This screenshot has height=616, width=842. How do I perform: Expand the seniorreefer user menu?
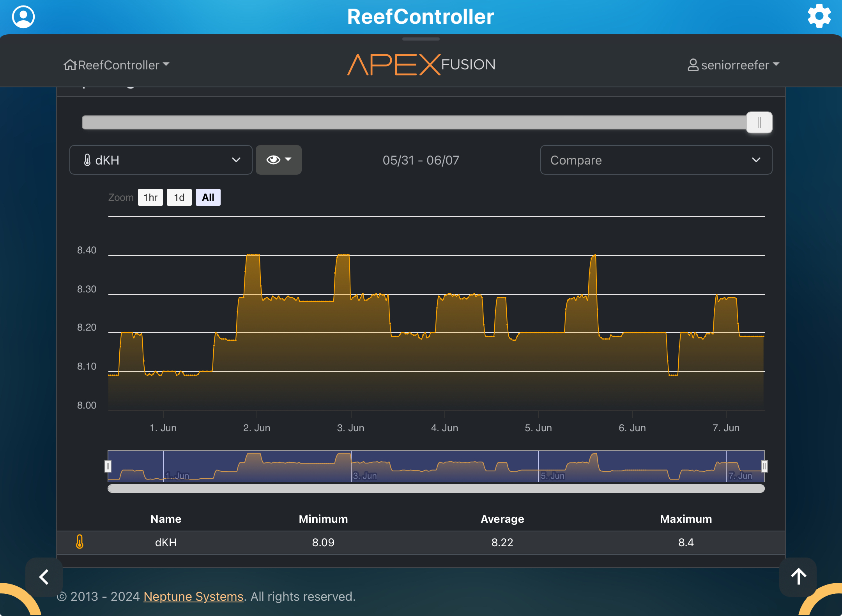[733, 65]
